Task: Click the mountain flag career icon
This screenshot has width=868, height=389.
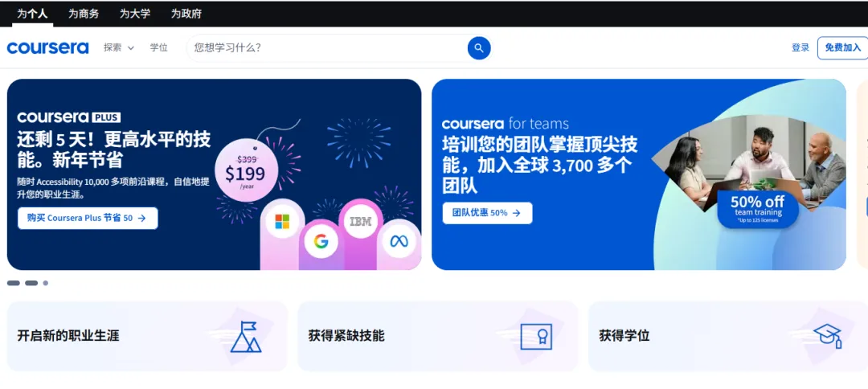Action: click(246, 337)
